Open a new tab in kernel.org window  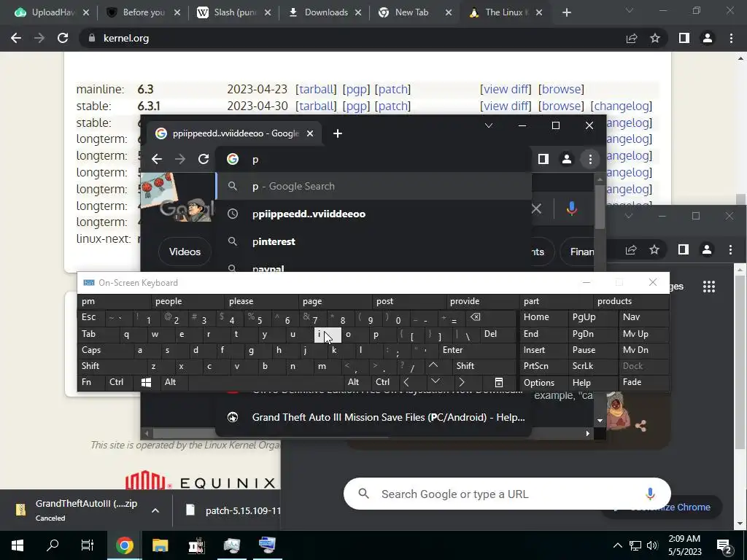click(566, 12)
